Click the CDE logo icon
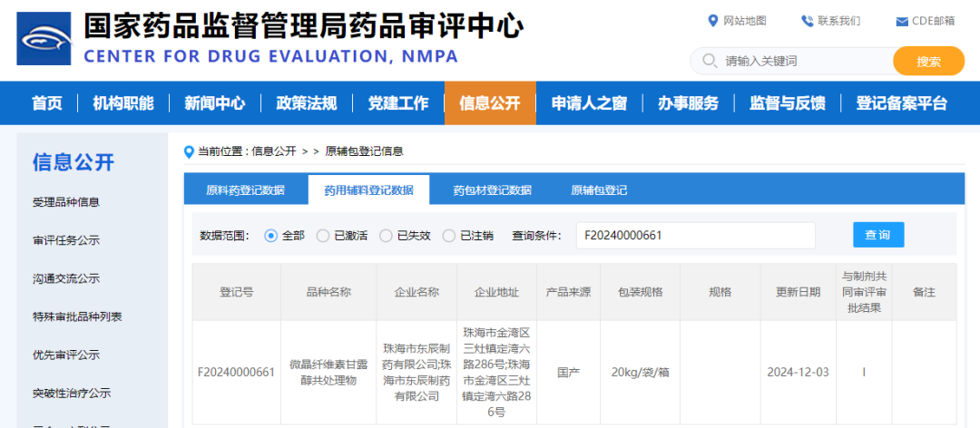 [44, 39]
